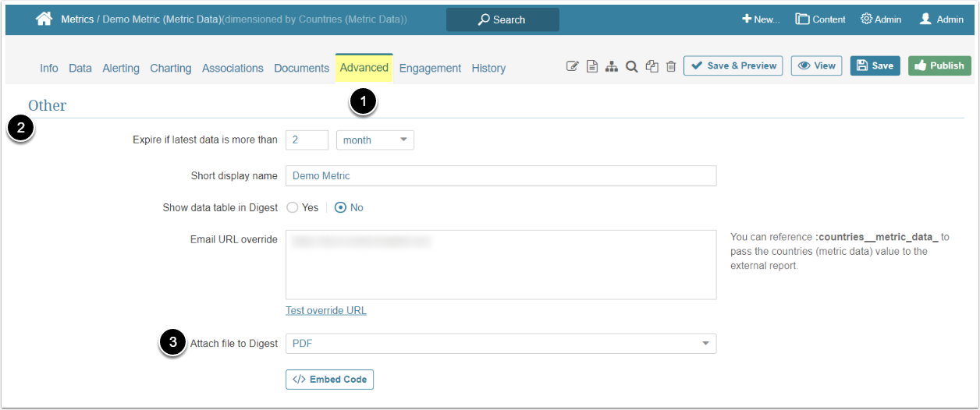Open the Attach file to Digest dropdown
980x410 pixels.
[x=501, y=343]
